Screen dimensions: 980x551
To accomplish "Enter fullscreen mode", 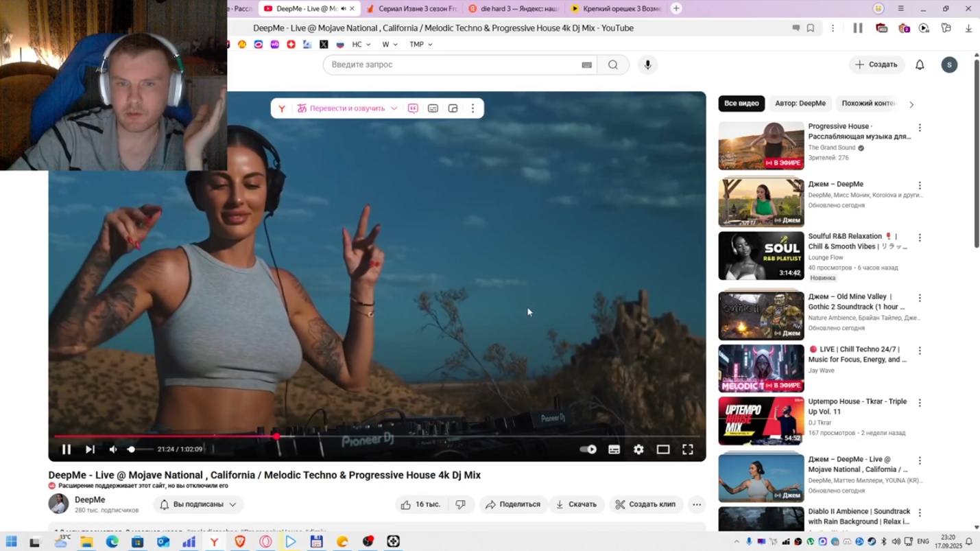I will click(x=688, y=449).
